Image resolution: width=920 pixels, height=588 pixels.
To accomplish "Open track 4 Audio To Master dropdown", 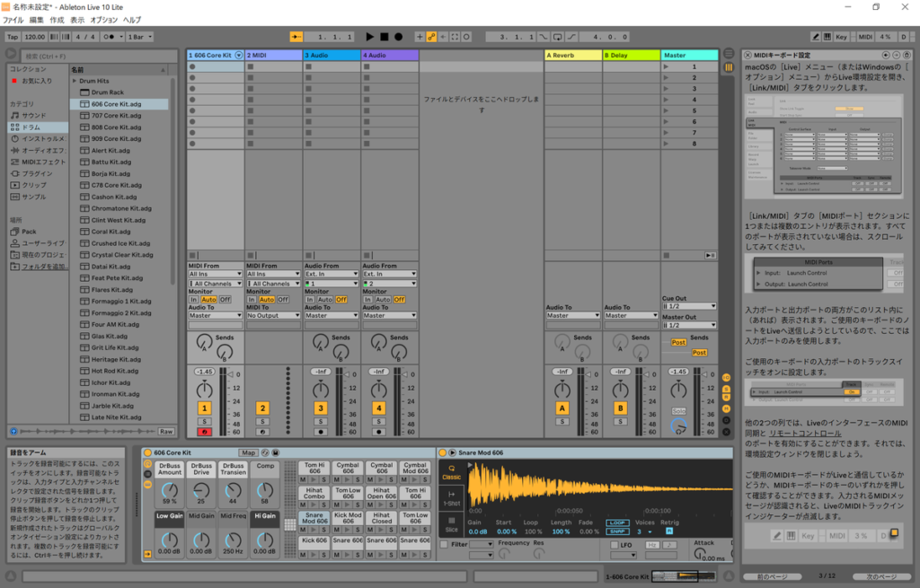I will click(x=390, y=315).
